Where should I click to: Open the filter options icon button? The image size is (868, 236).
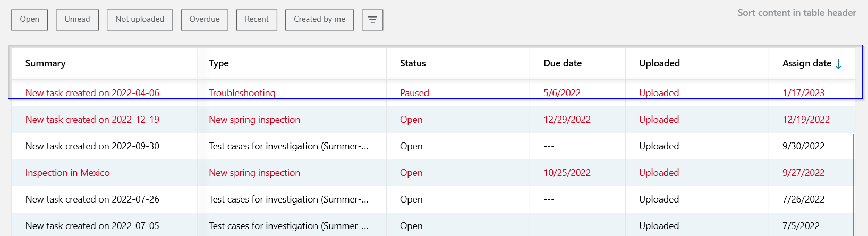(x=372, y=20)
